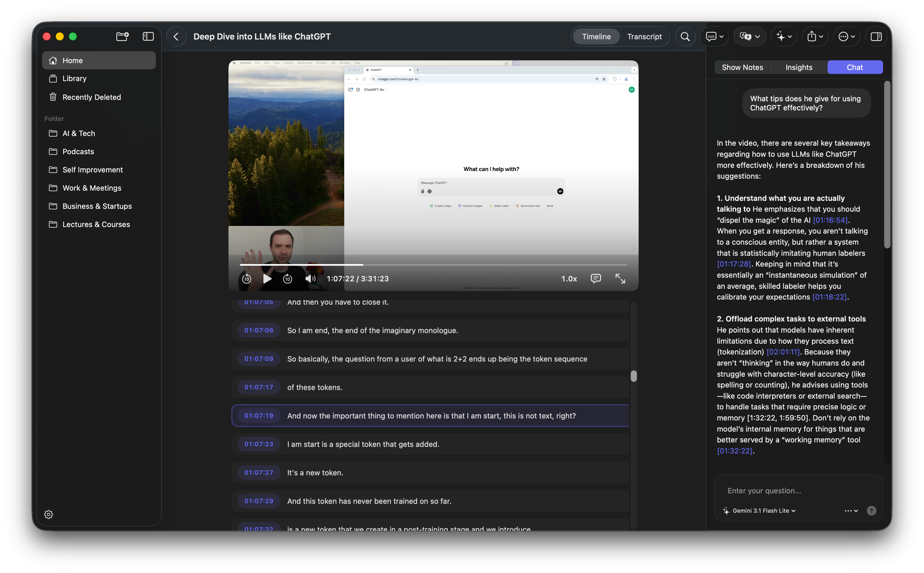Open the Insights tab
Image resolution: width=924 pixels, height=573 pixels.
799,67
